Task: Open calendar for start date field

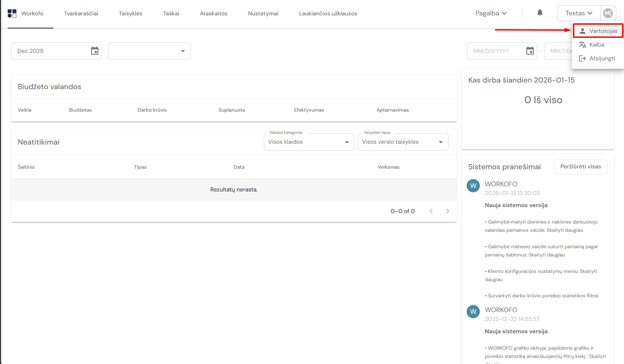Action: [x=530, y=51]
